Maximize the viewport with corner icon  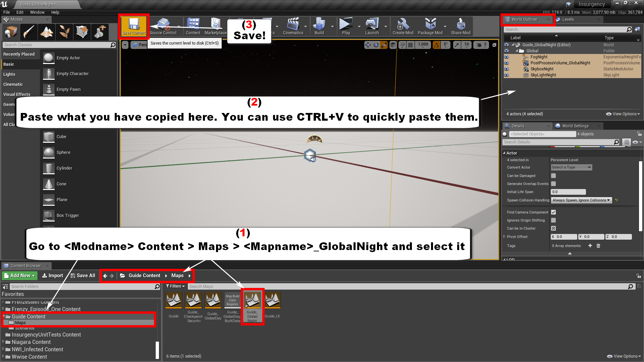(494, 45)
